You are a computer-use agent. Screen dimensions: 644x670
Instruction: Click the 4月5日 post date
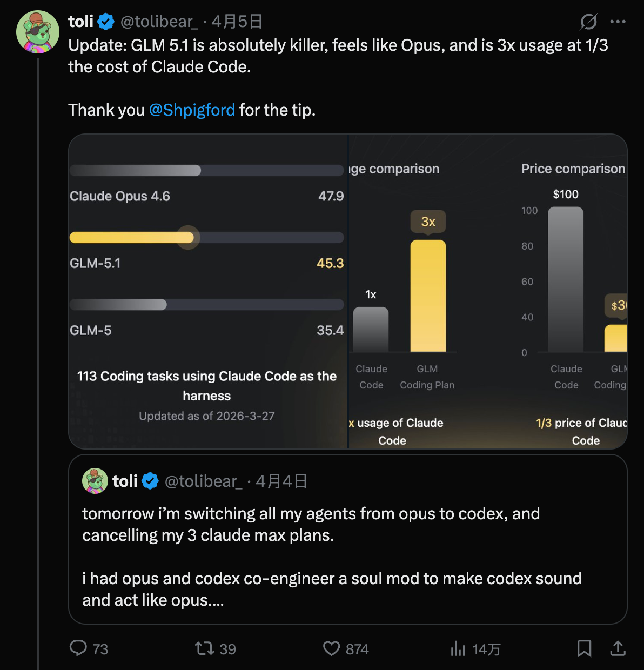pyautogui.click(x=237, y=22)
